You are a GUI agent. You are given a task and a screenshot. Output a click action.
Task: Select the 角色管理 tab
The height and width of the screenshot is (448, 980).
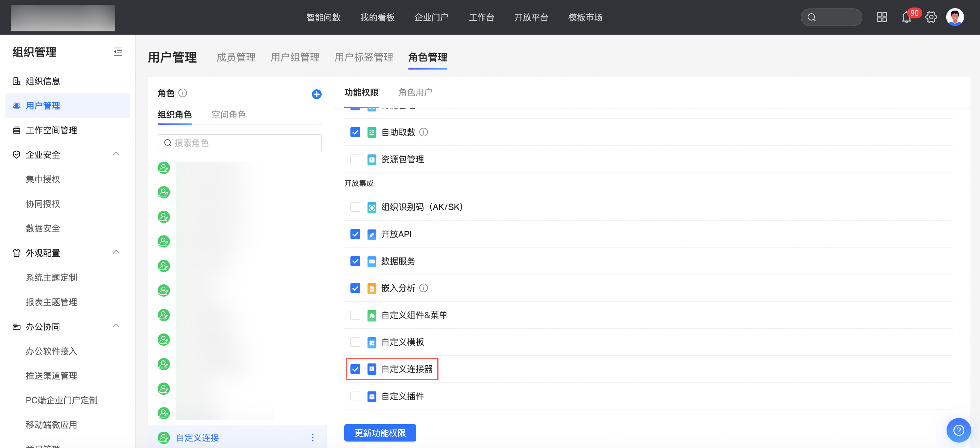tap(428, 57)
